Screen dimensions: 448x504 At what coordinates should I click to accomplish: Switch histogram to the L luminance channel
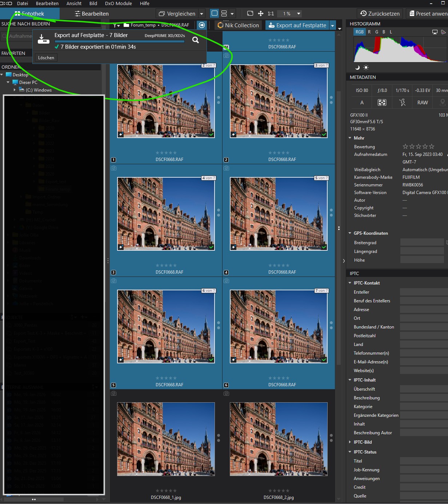click(391, 32)
